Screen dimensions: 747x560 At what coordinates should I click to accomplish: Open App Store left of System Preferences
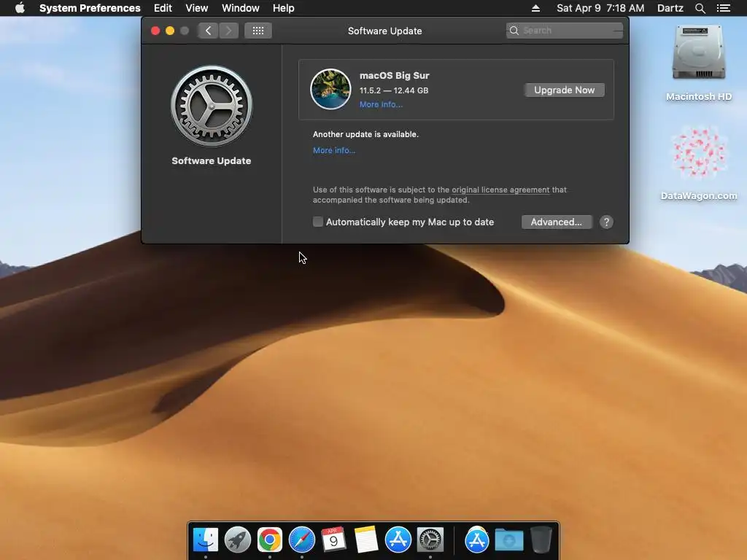398,540
